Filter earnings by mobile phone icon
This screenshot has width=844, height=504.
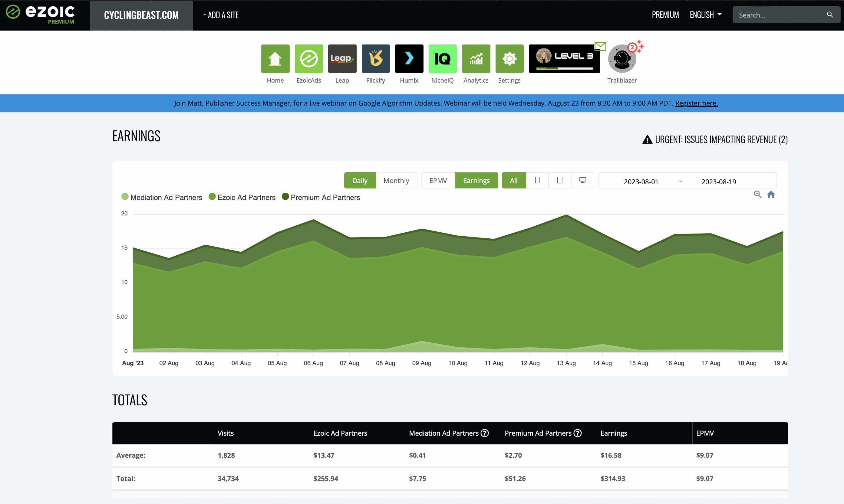pos(537,180)
